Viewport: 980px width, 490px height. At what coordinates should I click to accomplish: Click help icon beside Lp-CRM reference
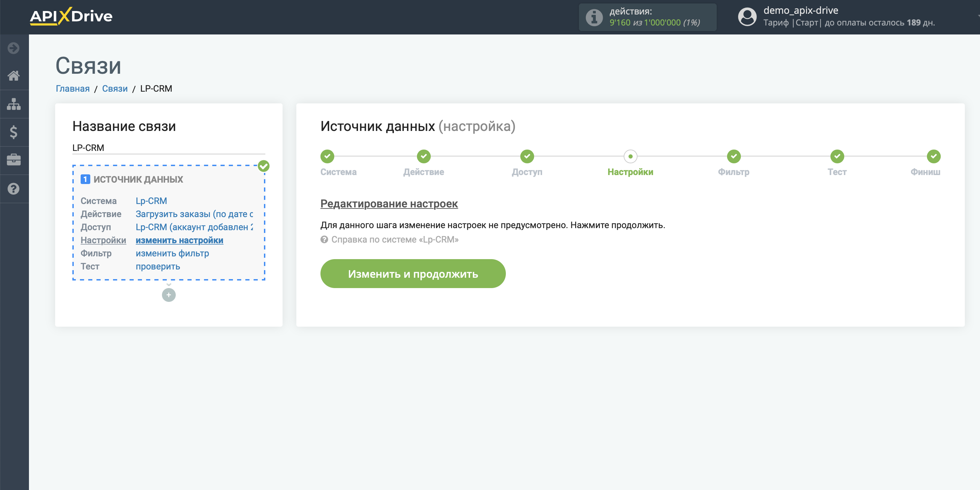pyautogui.click(x=324, y=239)
